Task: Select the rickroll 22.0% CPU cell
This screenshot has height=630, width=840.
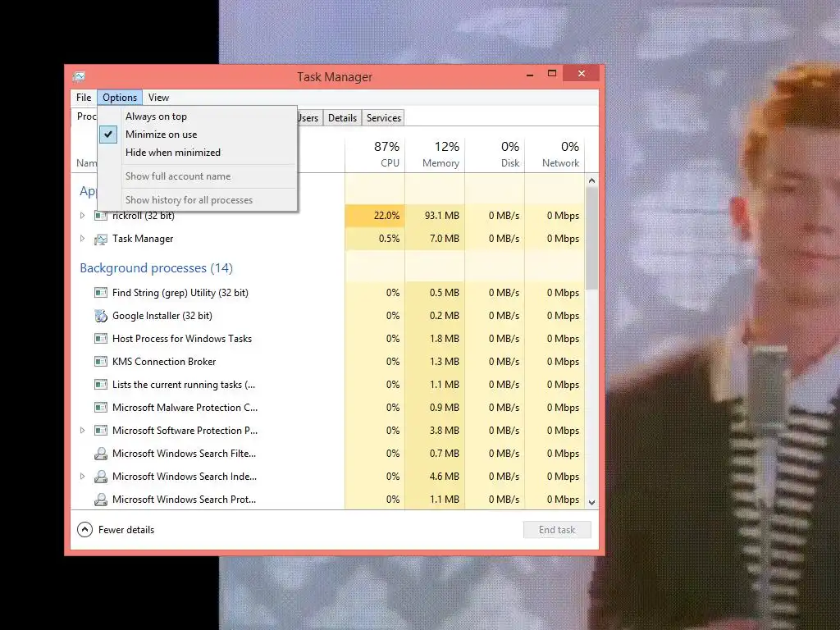Action: tap(375, 216)
